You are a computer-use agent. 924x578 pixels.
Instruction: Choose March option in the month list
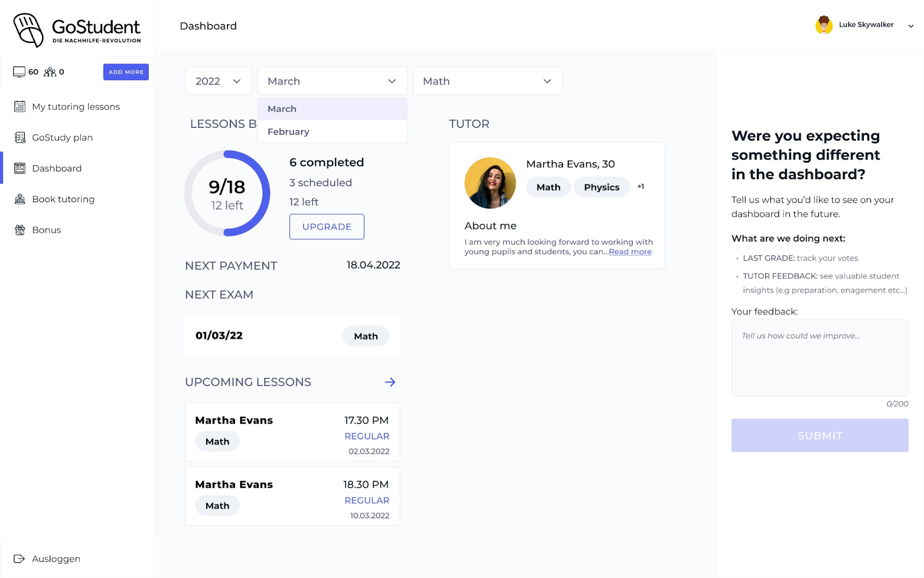[x=282, y=109]
